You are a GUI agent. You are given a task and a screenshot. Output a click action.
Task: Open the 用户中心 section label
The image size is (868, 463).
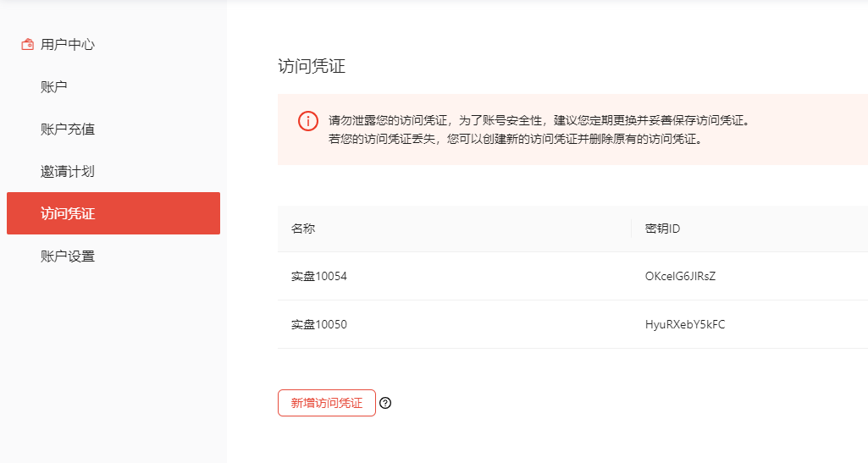tap(68, 45)
